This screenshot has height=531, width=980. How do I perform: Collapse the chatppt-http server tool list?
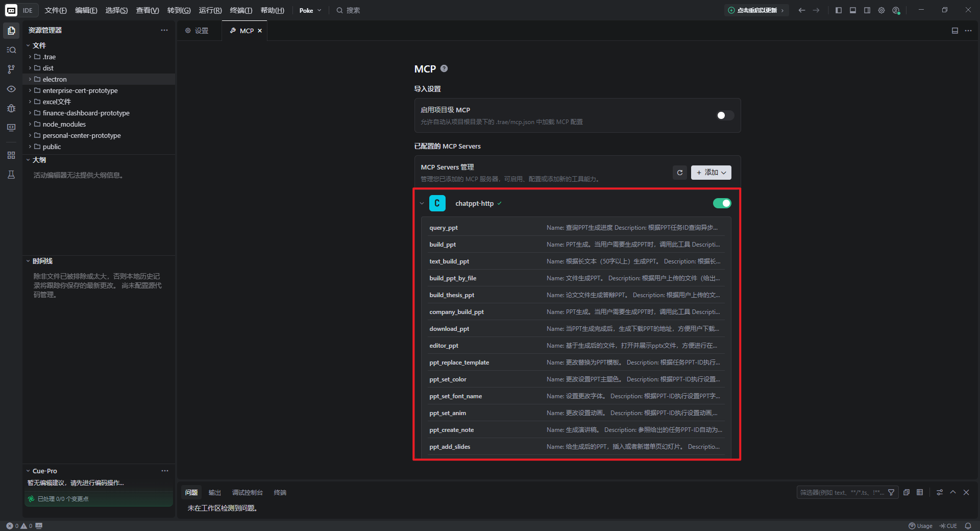[422, 203]
